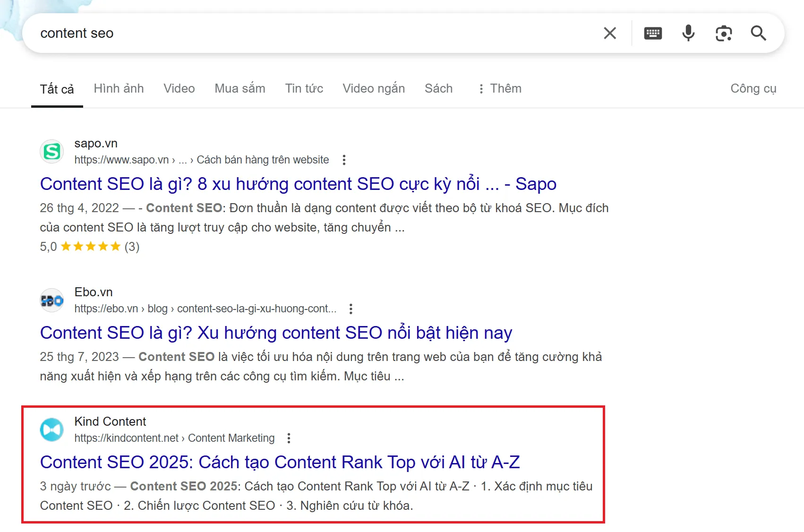Submit search using the magnifying glass icon
The height and width of the screenshot is (532, 804).
[759, 33]
